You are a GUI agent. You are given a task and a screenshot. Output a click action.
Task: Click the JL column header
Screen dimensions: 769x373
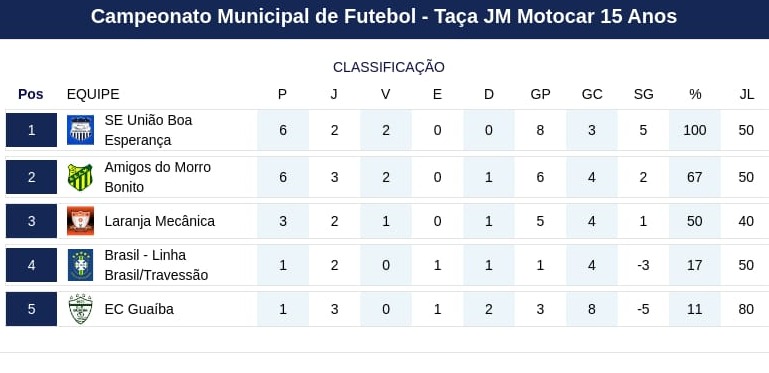pyautogui.click(x=746, y=94)
